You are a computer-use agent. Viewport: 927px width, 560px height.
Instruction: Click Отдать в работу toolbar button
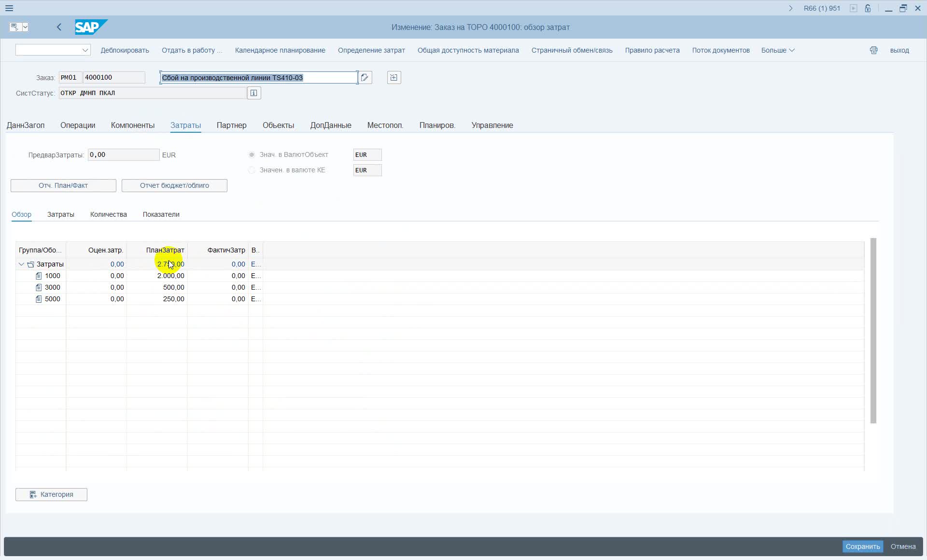(192, 50)
